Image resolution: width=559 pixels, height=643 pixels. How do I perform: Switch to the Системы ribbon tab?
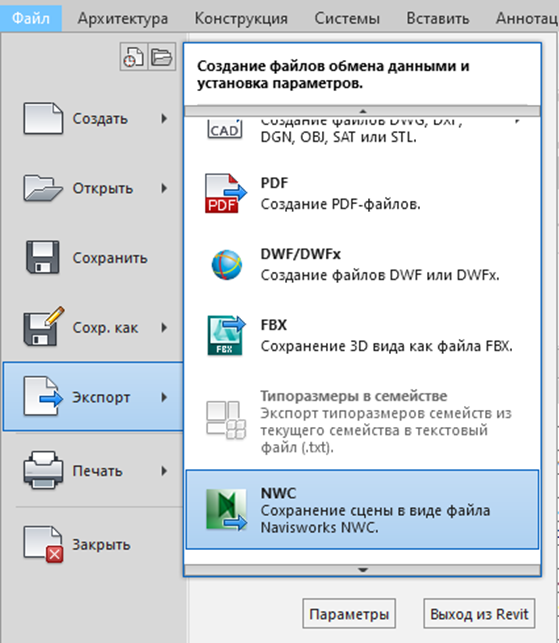[347, 18]
